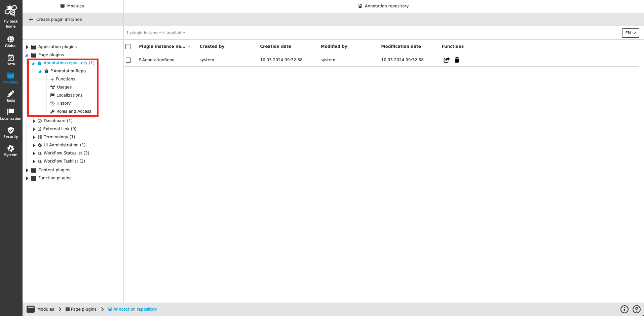This screenshot has height=316, width=644.
Task: Click the export icon for P.AnnotationRepo row
Action: (x=446, y=60)
